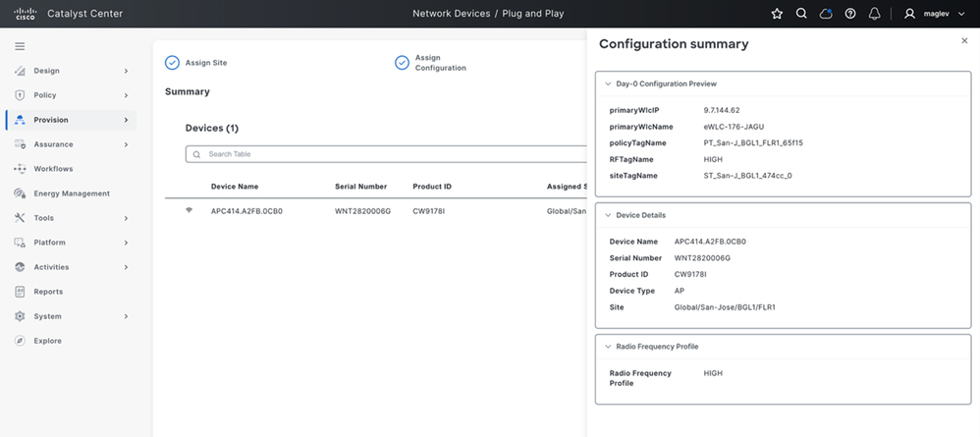Expand the System submenu chevron
Screen dimensions: 980x437
pos(126,317)
